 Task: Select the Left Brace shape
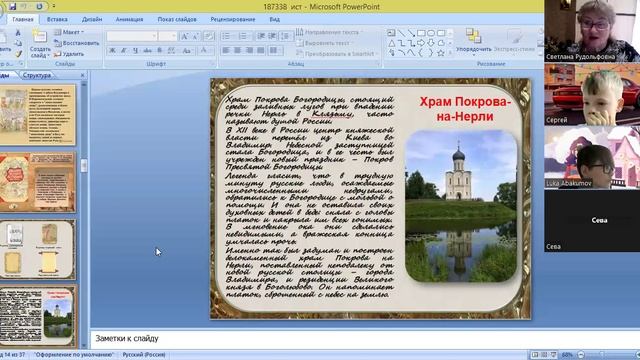point(421,53)
